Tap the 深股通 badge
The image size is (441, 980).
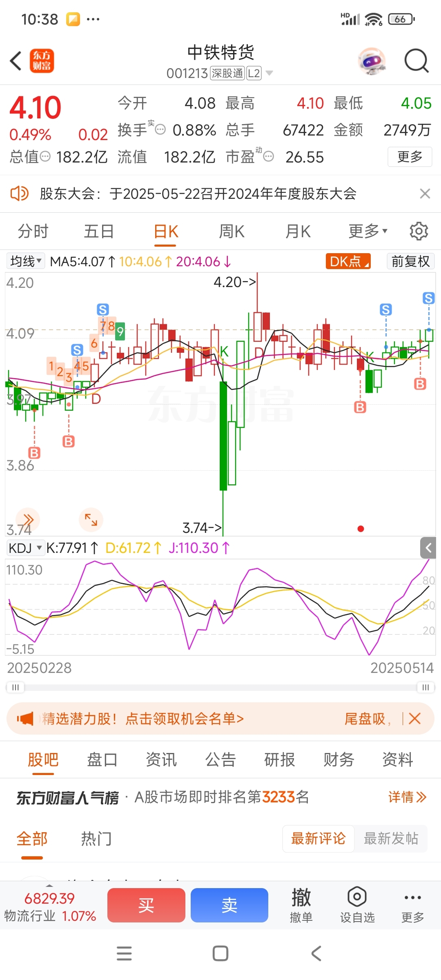coord(227,73)
